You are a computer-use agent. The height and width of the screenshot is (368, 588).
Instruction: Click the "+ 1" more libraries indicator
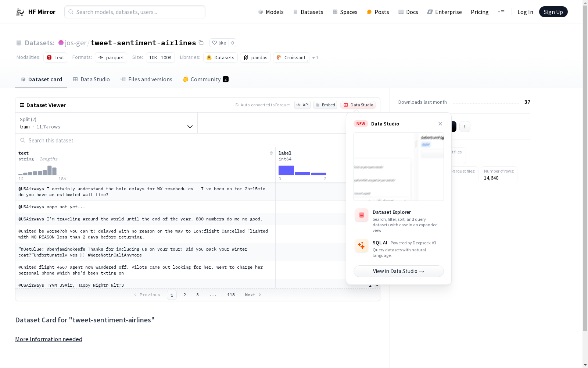315,58
